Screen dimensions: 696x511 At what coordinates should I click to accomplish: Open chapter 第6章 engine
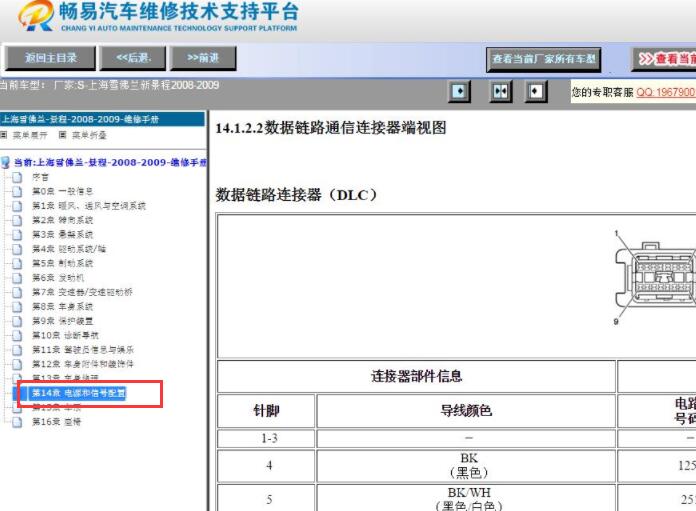coord(58,278)
